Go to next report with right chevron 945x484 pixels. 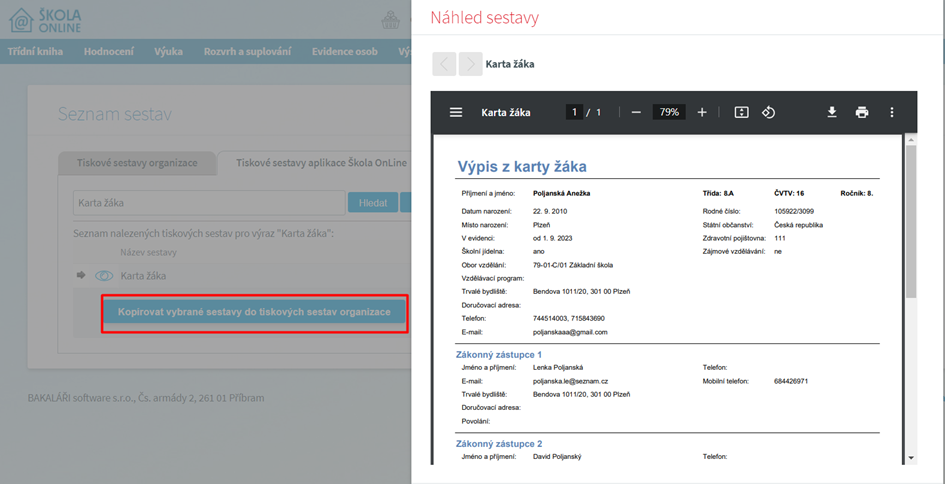(x=471, y=64)
